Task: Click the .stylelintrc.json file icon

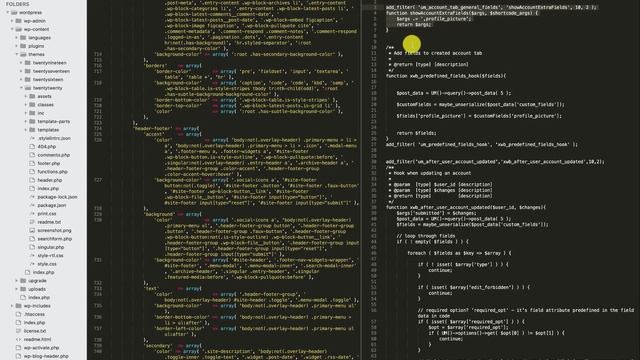Action: click(x=32, y=138)
